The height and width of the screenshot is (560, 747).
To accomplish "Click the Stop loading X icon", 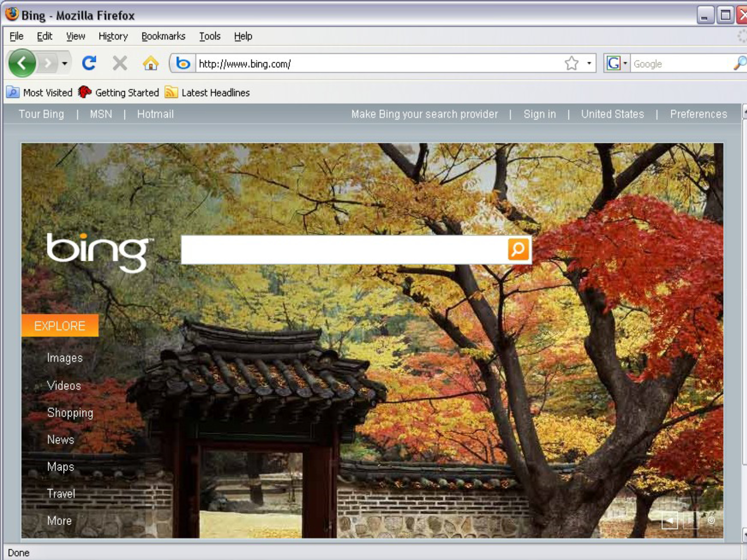I will point(120,63).
